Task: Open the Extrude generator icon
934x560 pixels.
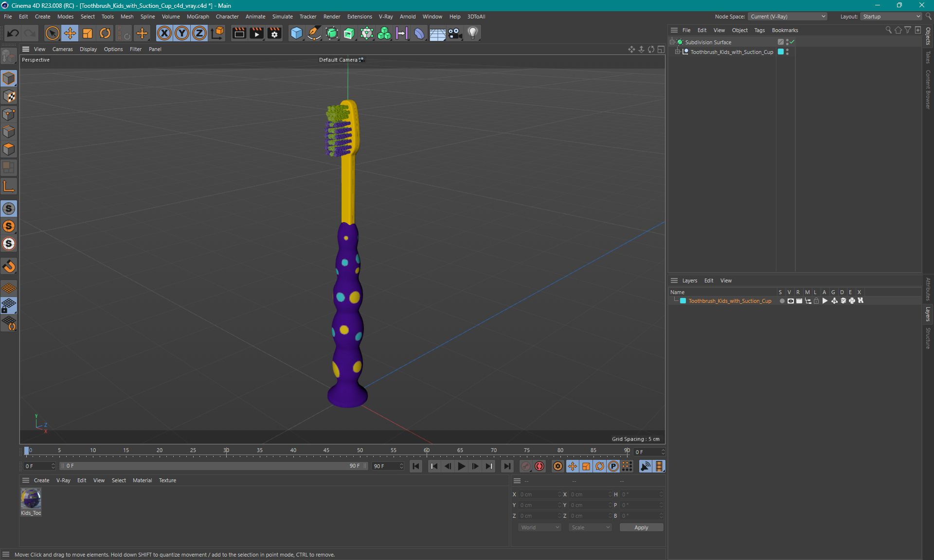Action: pyautogui.click(x=349, y=33)
